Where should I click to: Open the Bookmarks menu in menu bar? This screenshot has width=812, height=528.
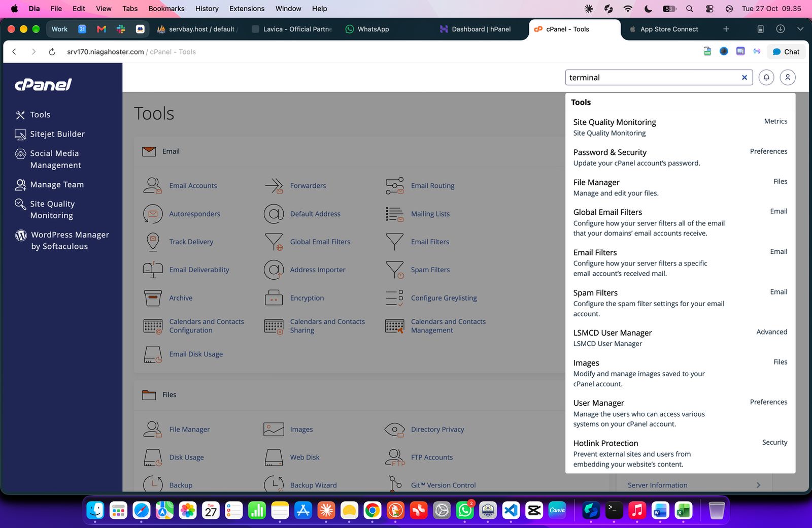pyautogui.click(x=166, y=9)
